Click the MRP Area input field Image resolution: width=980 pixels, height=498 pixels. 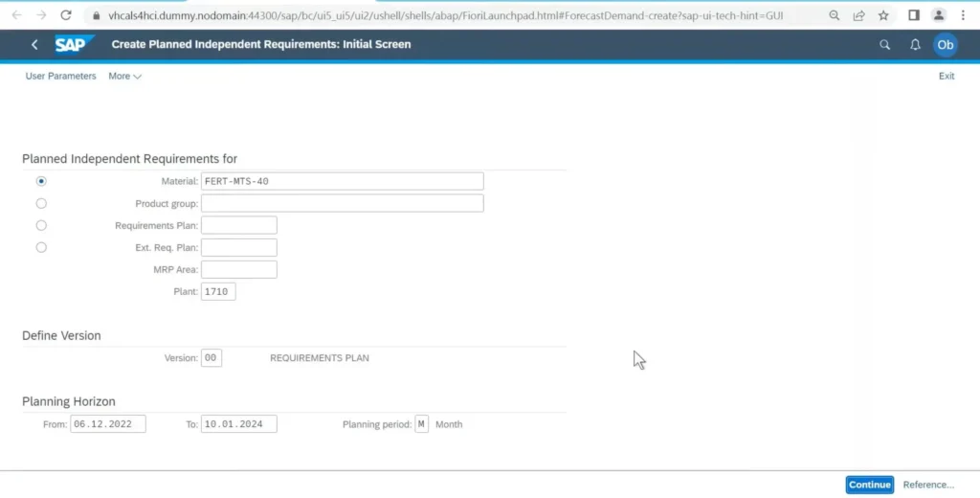[x=238, y=270]
